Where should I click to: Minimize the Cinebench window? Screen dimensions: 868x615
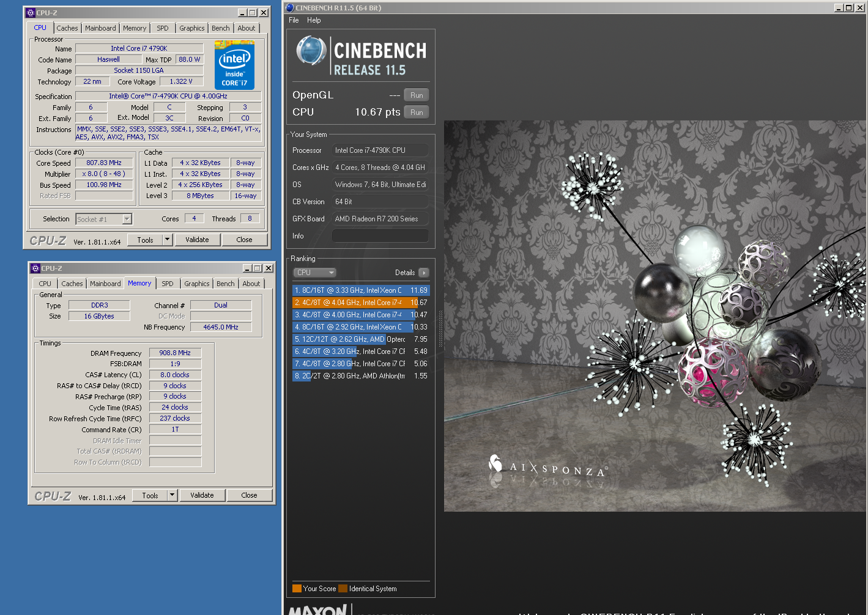[x=839, y=8]
